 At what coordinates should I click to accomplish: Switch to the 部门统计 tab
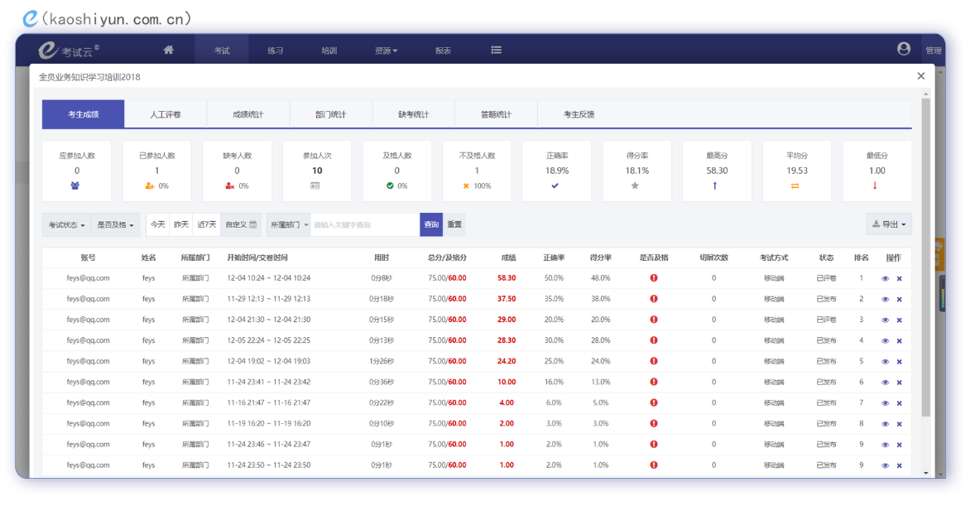331,114
